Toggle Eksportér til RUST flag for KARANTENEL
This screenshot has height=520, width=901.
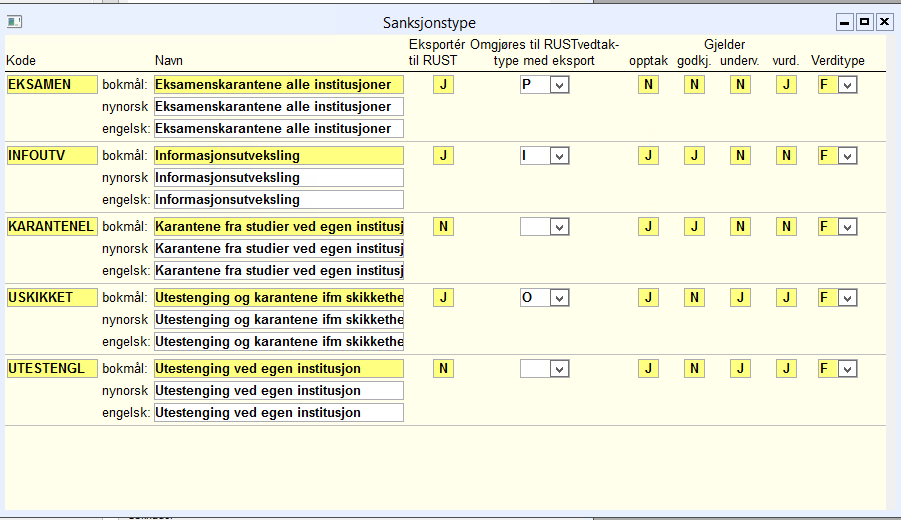point(443,226)
